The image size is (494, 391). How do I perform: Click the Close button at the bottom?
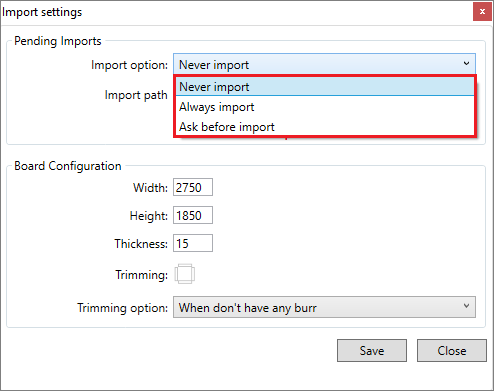[452, 350]
